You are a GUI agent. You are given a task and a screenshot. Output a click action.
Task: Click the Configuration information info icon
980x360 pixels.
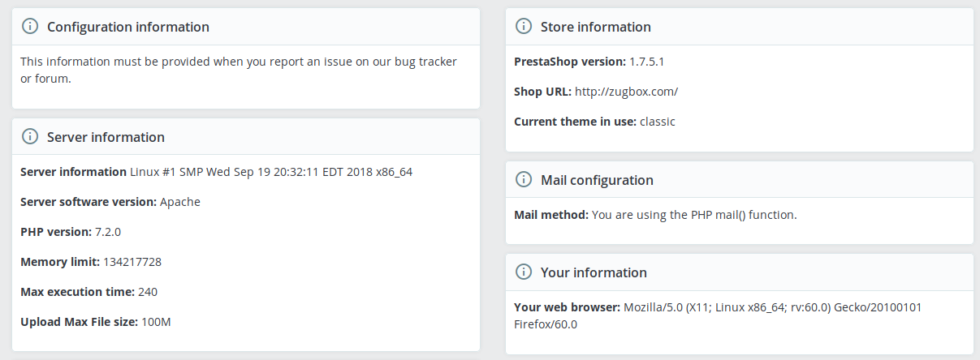coord(29,27)
